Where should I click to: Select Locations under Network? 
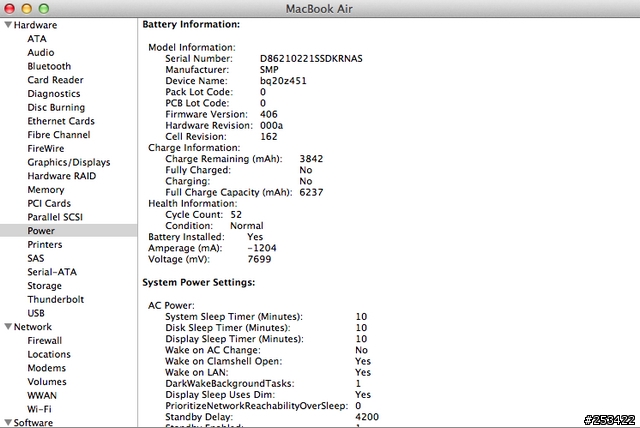[49, 354]
